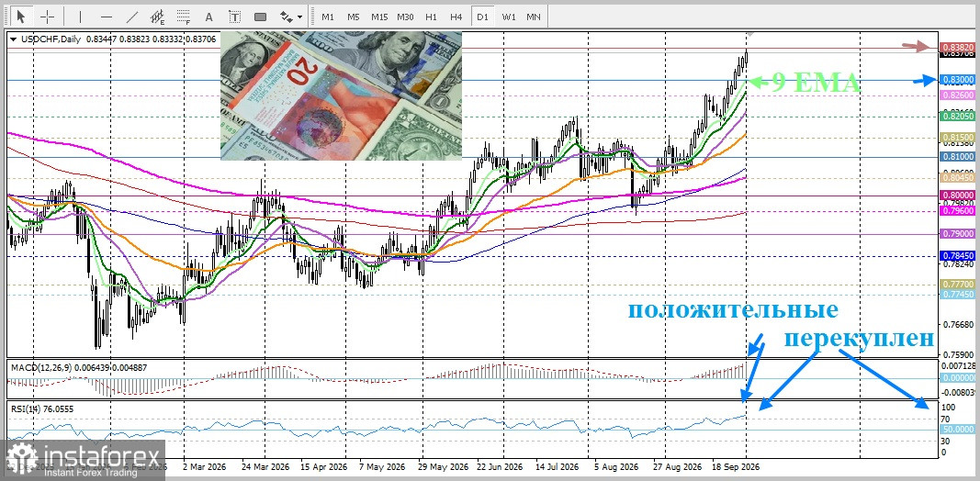The width and height of the screenshot is (980, 481).
Task: Switch chart to H1 timeframe
Action: pos(431,17)
